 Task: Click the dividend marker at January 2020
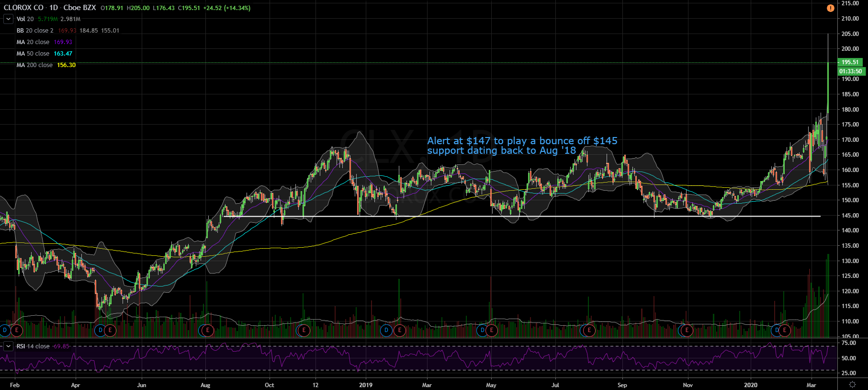click(776, 330)
